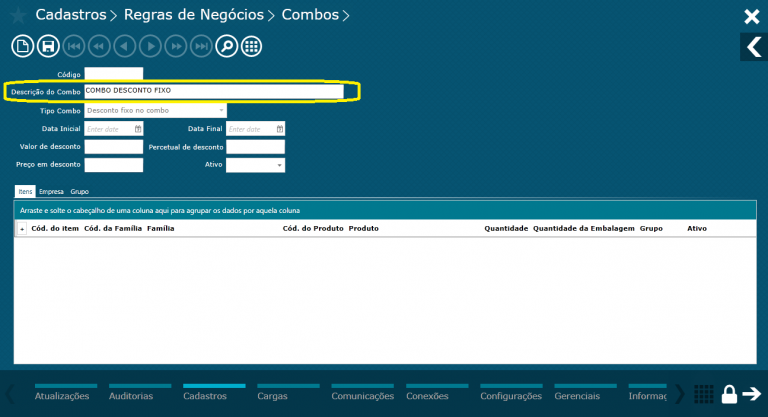Sort by Família column header

point(161,228)
